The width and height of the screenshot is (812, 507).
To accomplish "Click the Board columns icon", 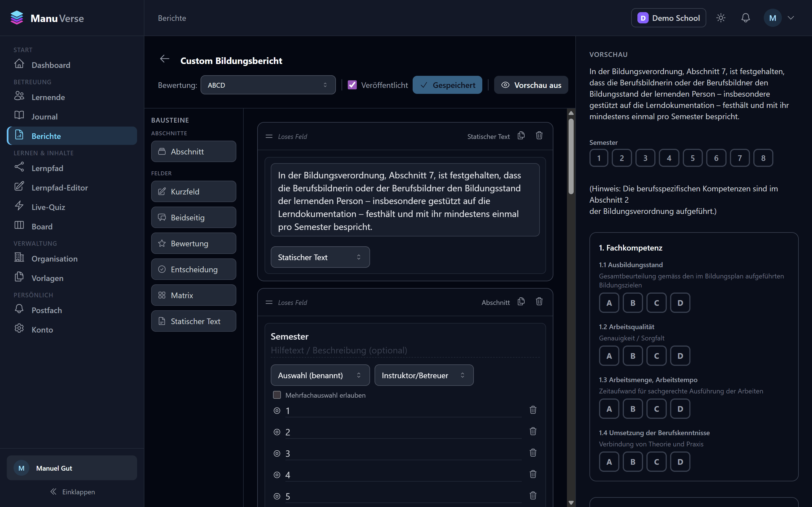I will pyautogui.click(x=19, y=225).
